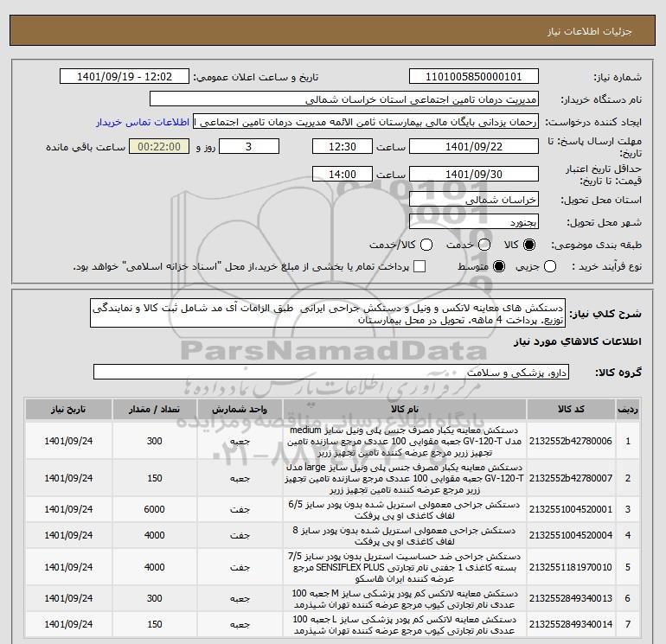Click the request creator name field
666x644 pixels.
pos(366,122)
